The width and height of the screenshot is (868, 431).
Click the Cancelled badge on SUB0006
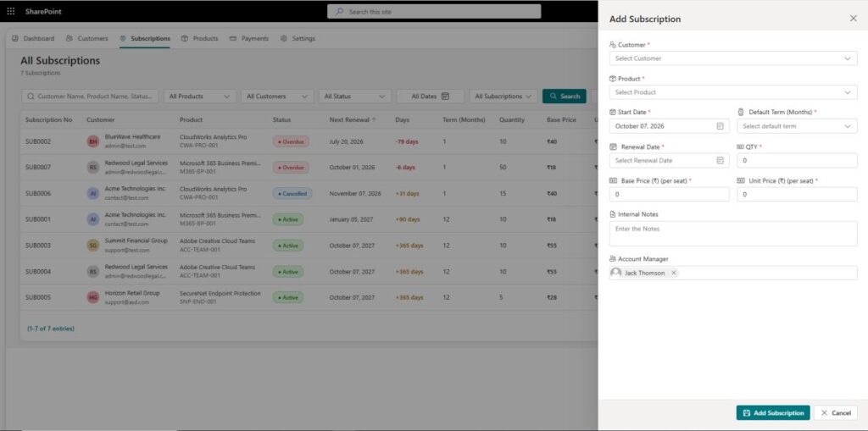pyautogui.click(x=292, y=194)
